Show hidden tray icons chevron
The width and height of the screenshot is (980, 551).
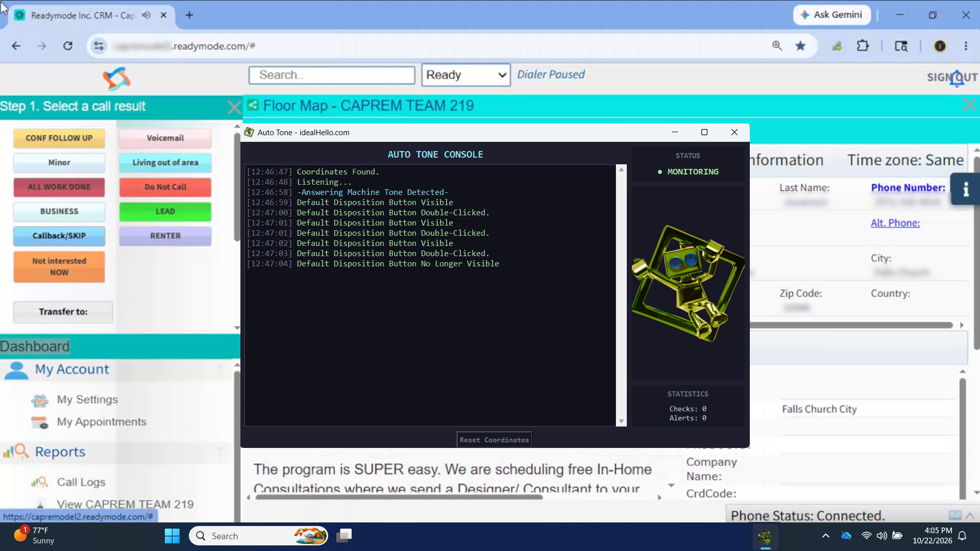(x=825, y=536)
